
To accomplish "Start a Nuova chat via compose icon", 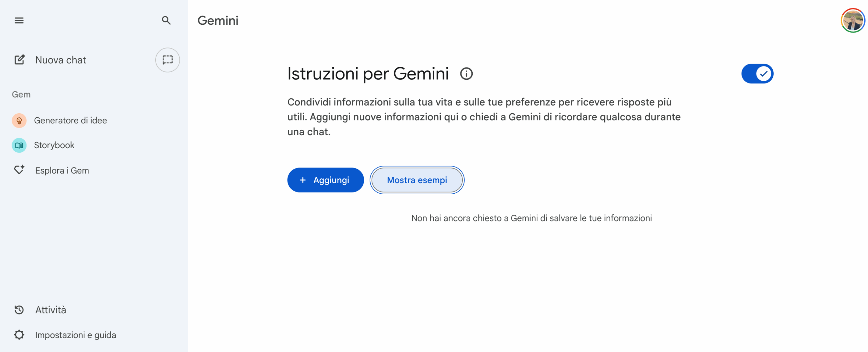I will tap(19, 60).
